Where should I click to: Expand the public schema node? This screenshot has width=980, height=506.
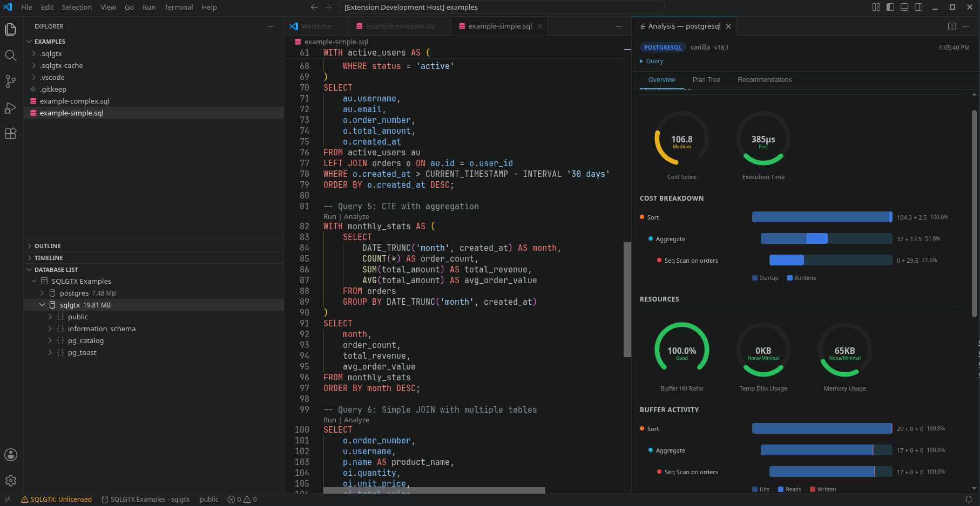[50, 317]
